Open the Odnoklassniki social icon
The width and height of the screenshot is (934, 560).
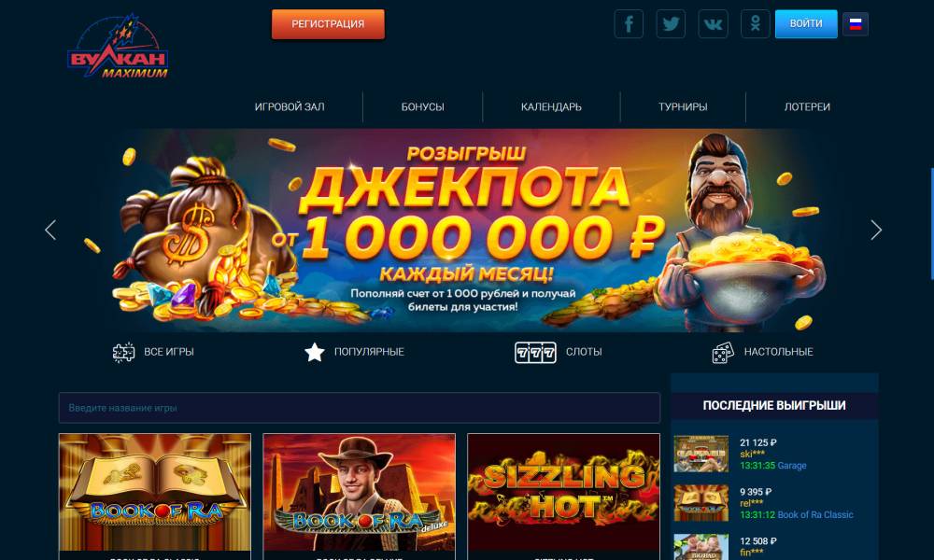pos(756,24)
